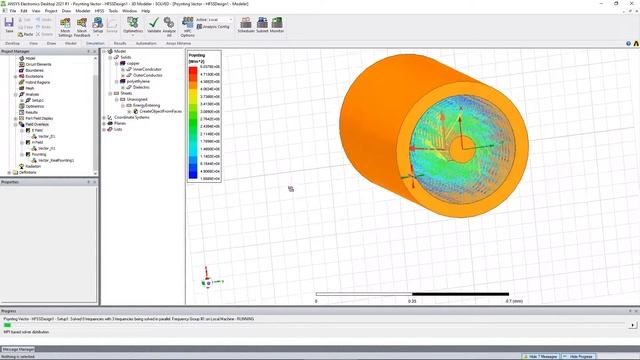
Task: Switch to the Draw ribbon tab
Action: [51, 43]
